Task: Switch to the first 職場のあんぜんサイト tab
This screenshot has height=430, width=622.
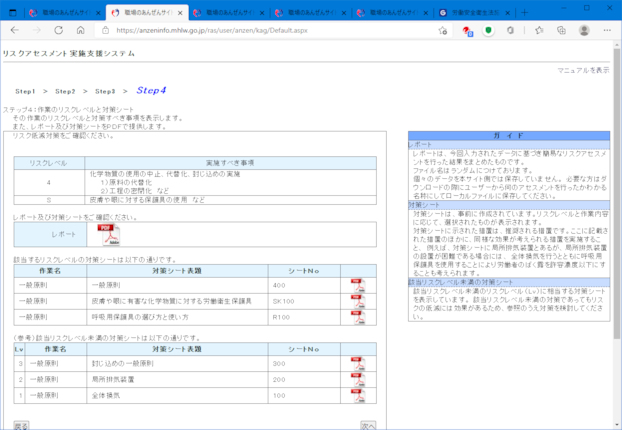Action: click(65, 13)
